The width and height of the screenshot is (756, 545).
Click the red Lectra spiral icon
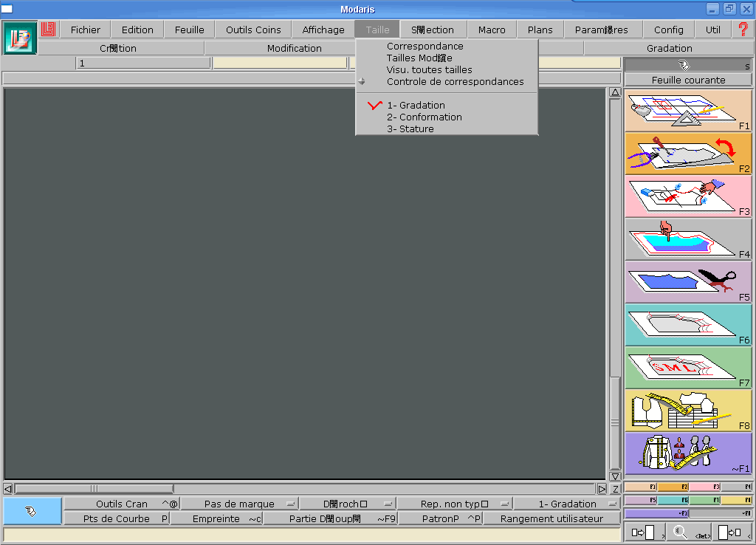(48, 30)
